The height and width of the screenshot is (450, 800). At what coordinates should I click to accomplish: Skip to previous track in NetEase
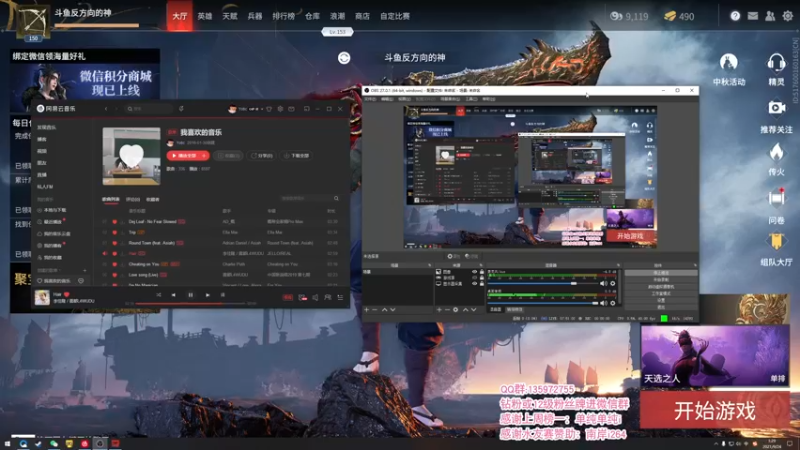click(173, 295)
